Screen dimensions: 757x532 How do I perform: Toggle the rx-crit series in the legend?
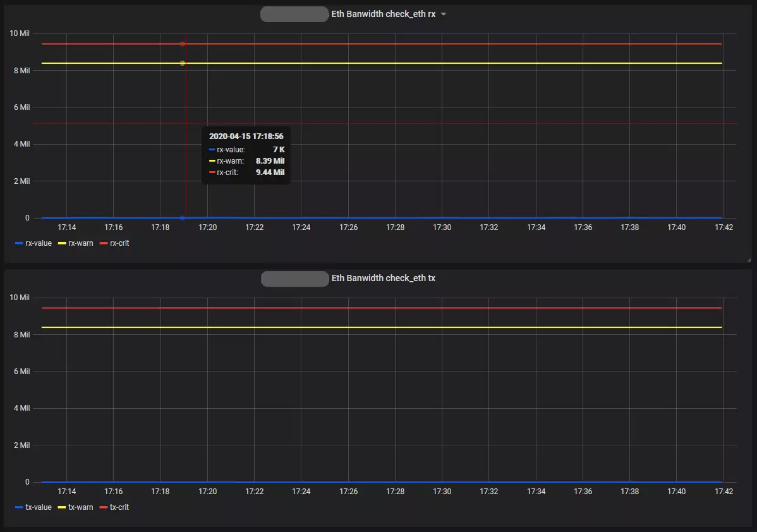119,243
